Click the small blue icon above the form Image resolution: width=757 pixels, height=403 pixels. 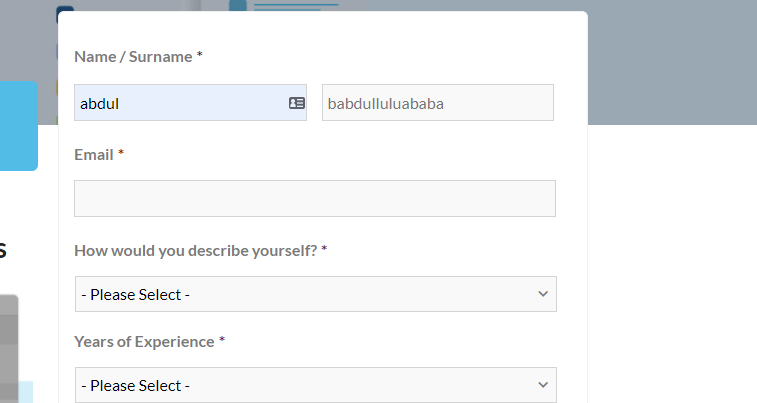(237, 6)
